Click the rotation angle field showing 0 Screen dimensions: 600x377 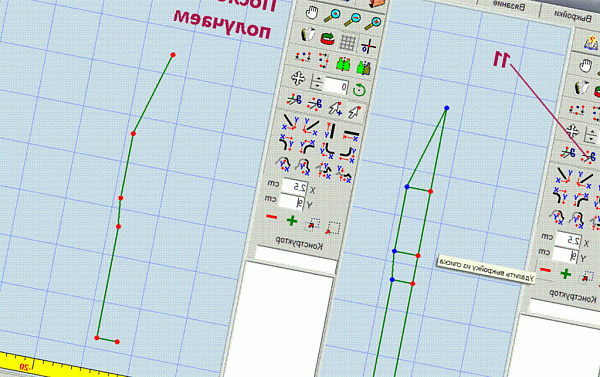pos(336,86)
